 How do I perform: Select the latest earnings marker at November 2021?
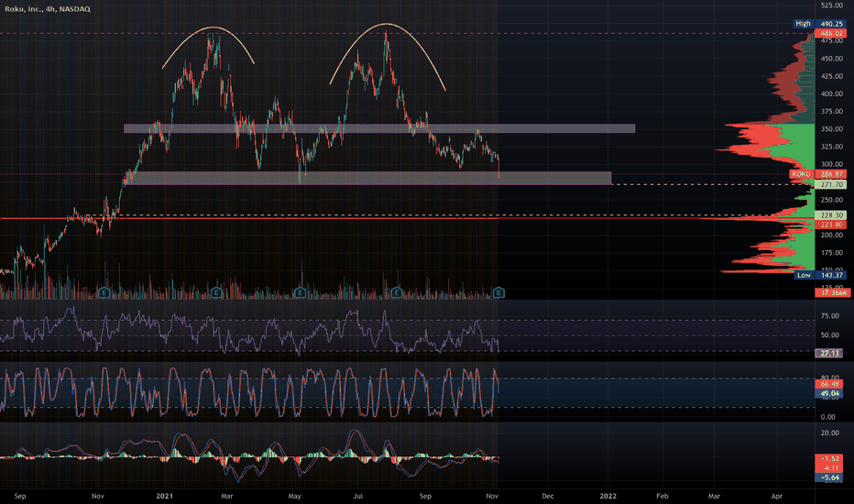(498, 293)
